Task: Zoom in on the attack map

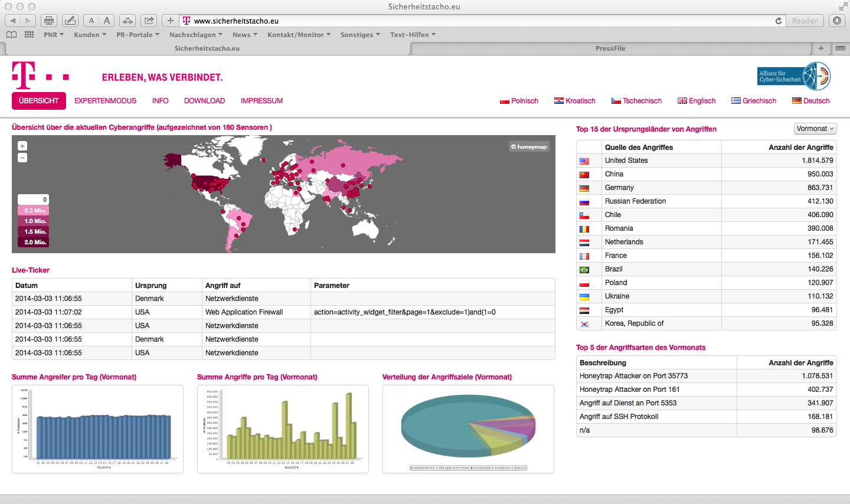Action: tap(22, 146)
